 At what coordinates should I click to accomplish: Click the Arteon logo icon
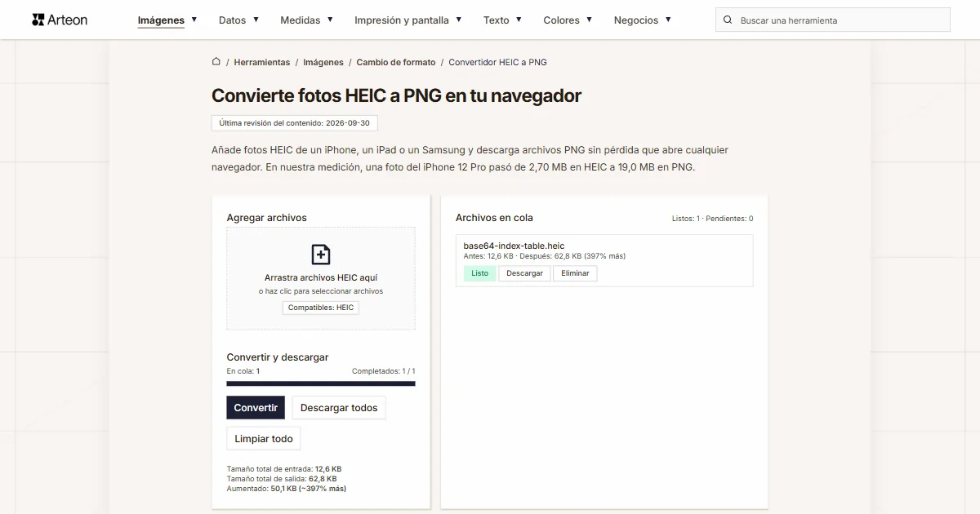point(38,20)
